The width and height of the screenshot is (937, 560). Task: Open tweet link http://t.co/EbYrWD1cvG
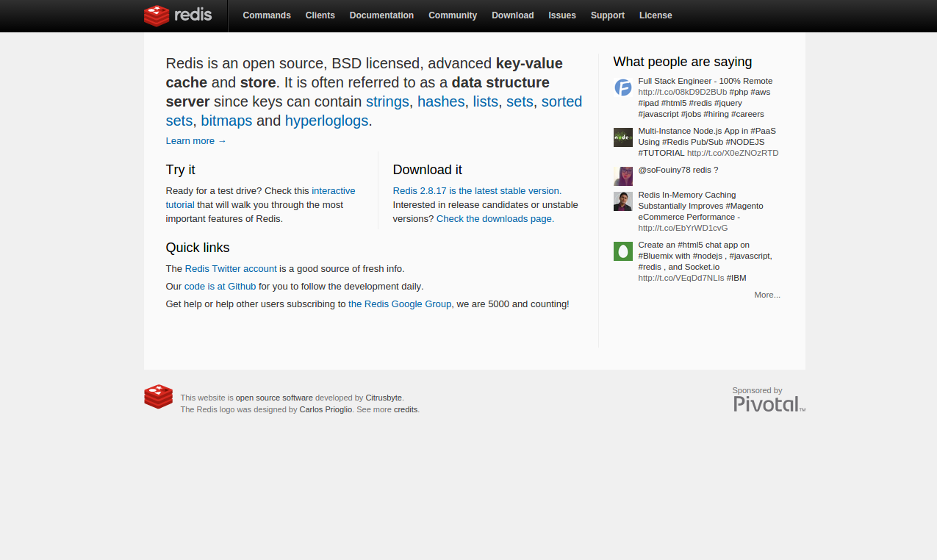[x=683, y=228]
